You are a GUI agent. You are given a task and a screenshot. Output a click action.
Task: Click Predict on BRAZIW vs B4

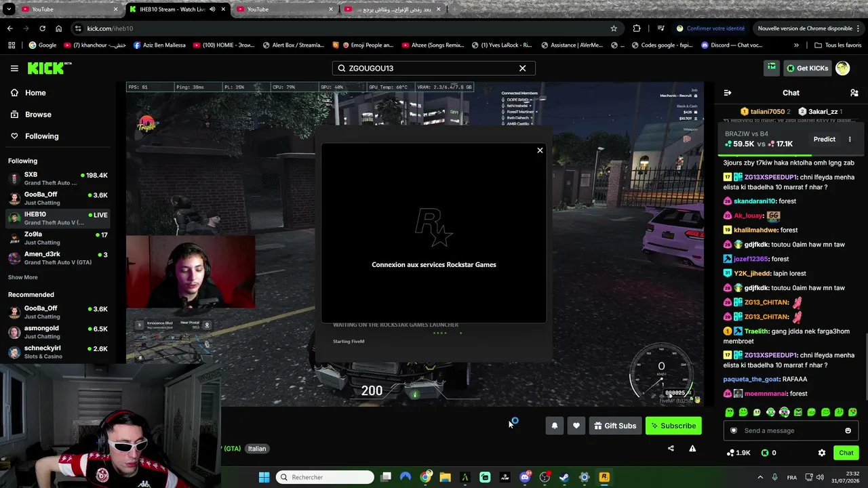tap(825, 139)
